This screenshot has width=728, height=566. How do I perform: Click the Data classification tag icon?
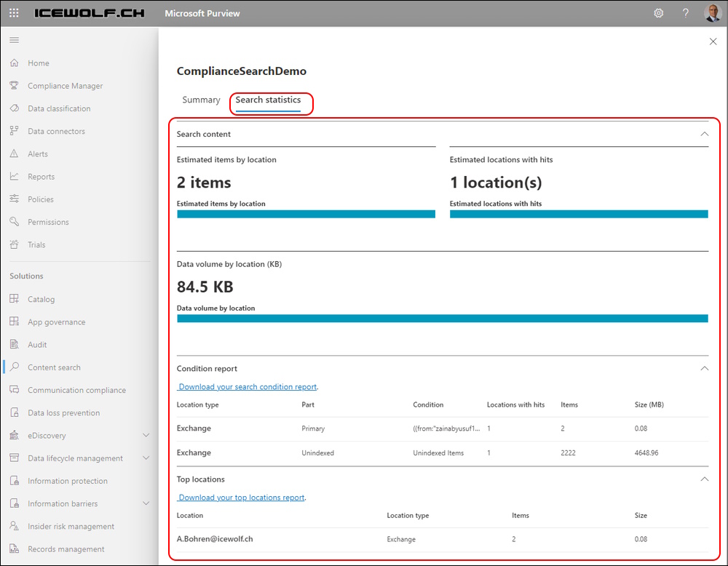point(15,108)
